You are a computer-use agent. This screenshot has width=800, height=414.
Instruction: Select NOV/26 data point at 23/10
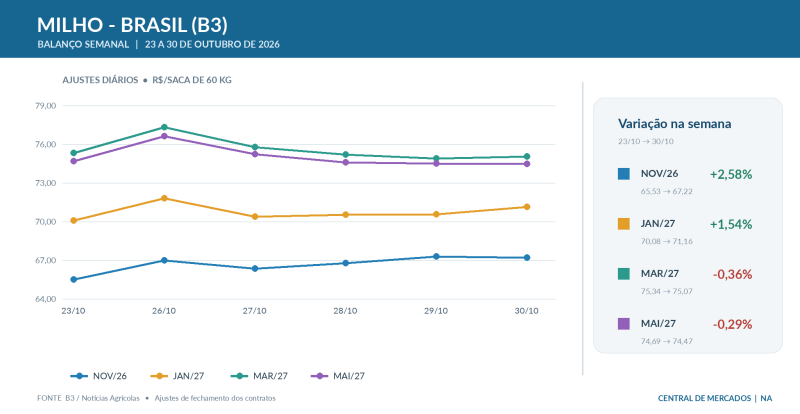73,279
